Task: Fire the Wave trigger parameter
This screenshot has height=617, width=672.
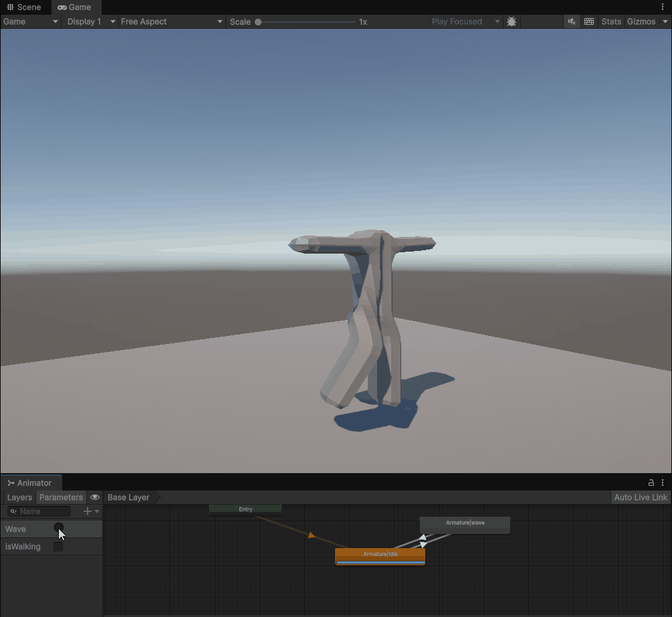Action: [x=59, y=529]
